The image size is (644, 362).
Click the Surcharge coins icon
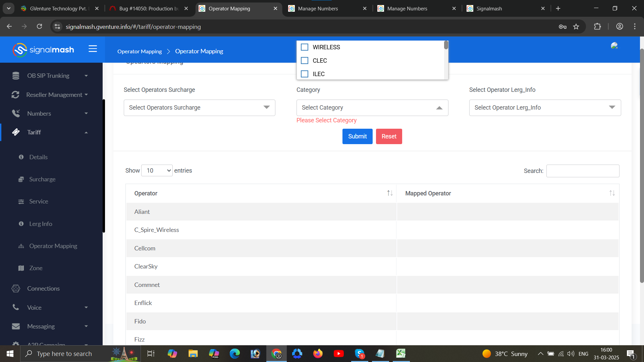click(x=21, y=179)
